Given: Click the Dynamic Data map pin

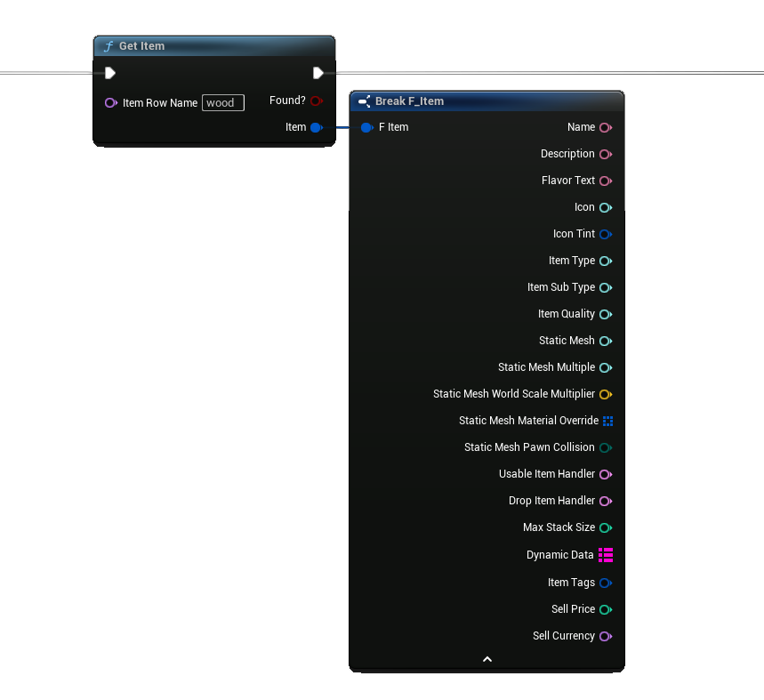Looking at the screenshot, I should [x=606, y=555].
